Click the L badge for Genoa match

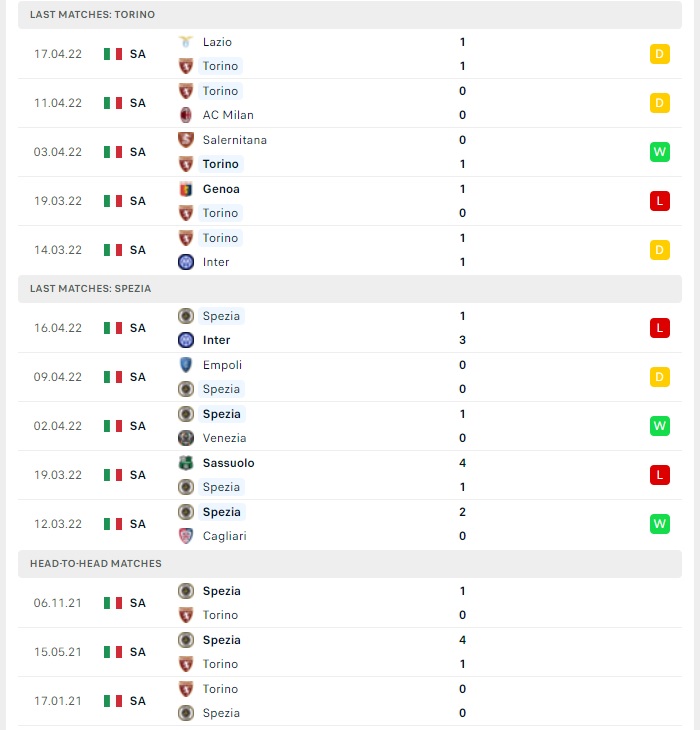[660, 201]
